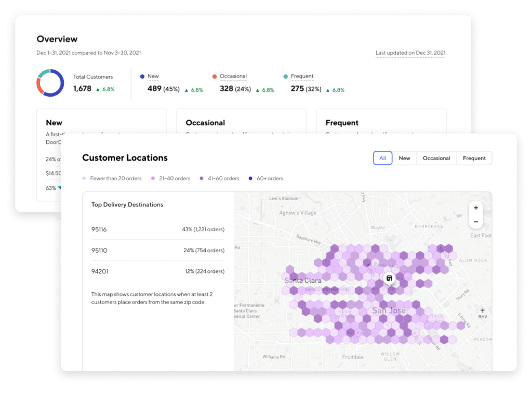532x394 pixels.
Task: Click the Levi's Stadium label on map
Action: pos(284,199)
